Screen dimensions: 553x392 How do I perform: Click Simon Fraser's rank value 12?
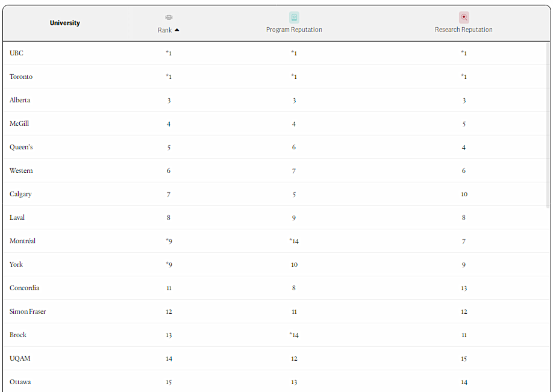(169, 312)
